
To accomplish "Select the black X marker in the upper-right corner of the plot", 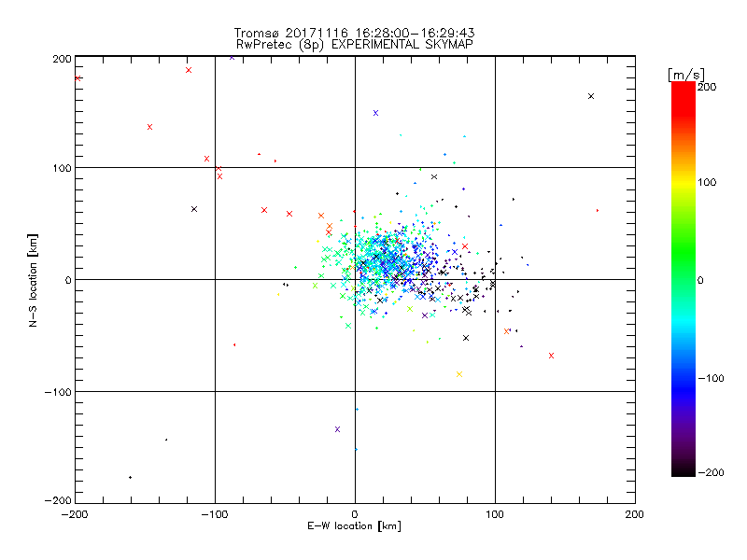I will pos(591,96).
